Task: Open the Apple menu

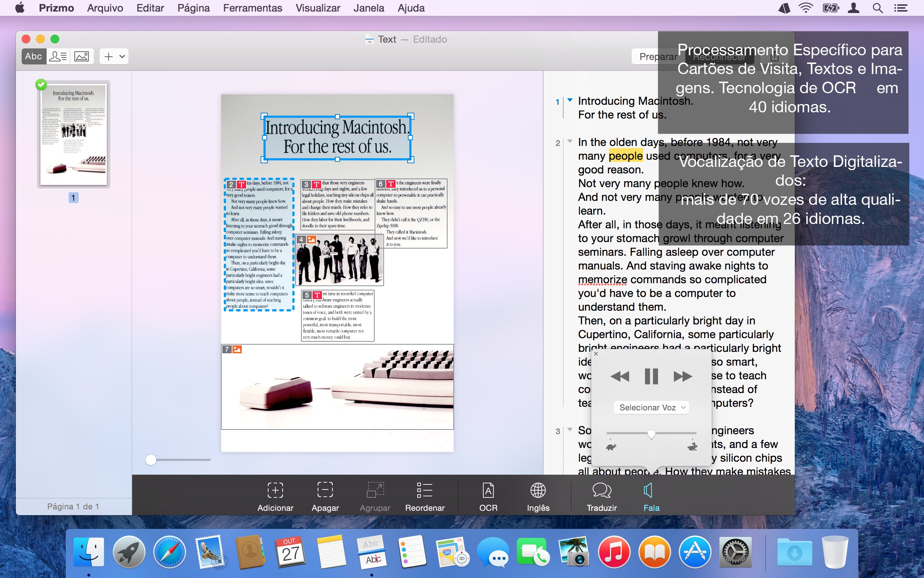Action: pyautogui.click(x=20, y=8)
